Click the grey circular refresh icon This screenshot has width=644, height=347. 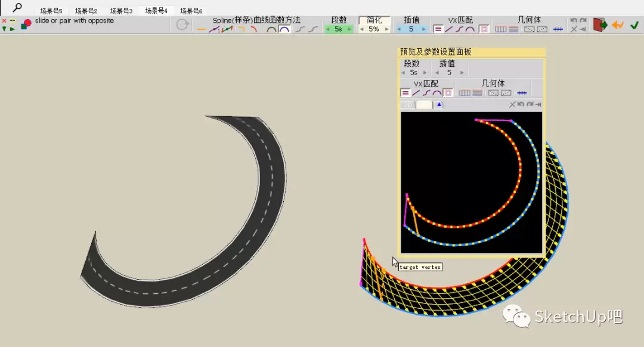coord(183,24)
